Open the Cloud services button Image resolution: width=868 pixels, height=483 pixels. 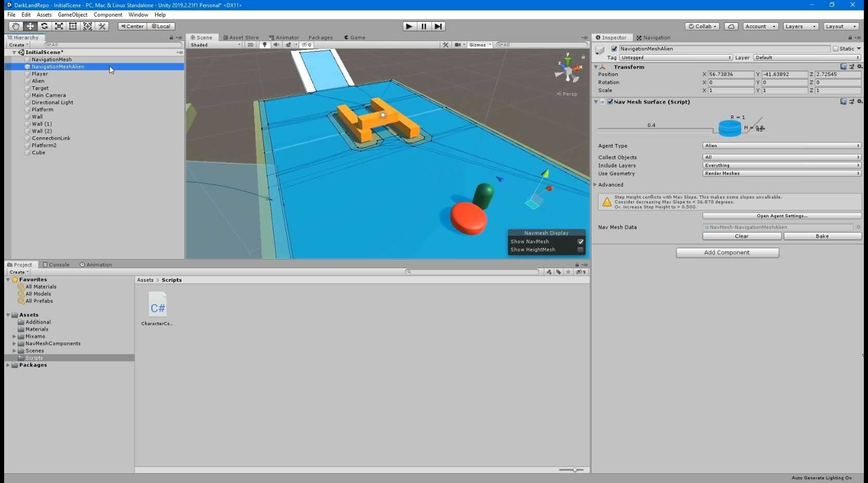click(731, 26)
